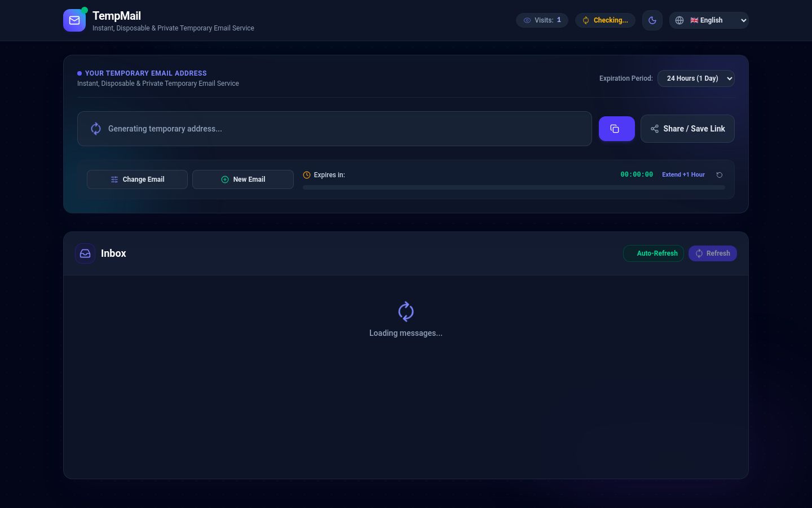812x508 pixels.
Task: Click the spinning loader icon in the inbox
Action: [406, 312]
